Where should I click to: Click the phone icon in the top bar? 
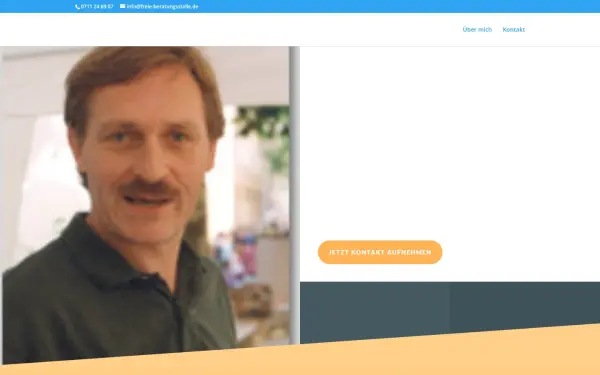pyautogui.click(x=78, y=7)
